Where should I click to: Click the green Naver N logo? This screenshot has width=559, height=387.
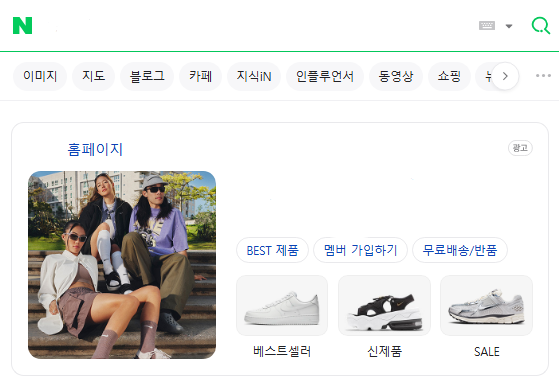pos(22,26)
